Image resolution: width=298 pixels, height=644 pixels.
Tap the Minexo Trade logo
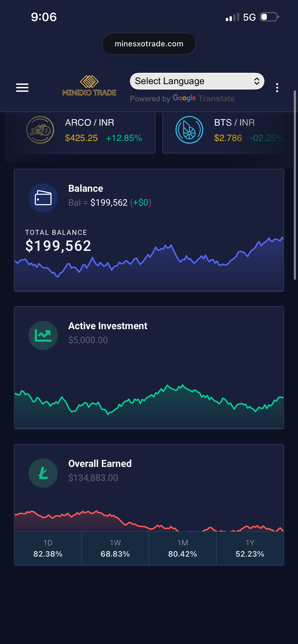point(89,86)
